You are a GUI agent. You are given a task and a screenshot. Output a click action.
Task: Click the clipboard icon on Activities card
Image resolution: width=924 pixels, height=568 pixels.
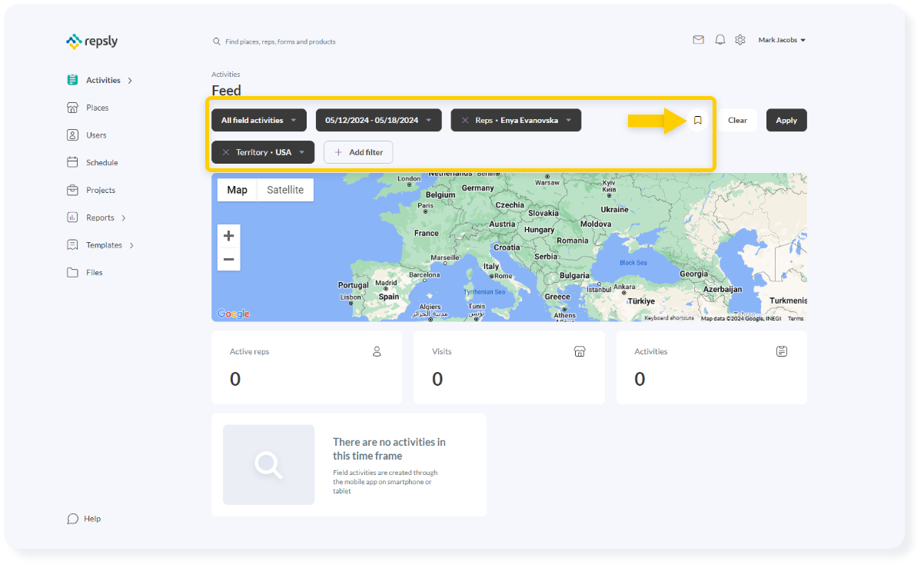pyautogui.click(x=782, y=351)
